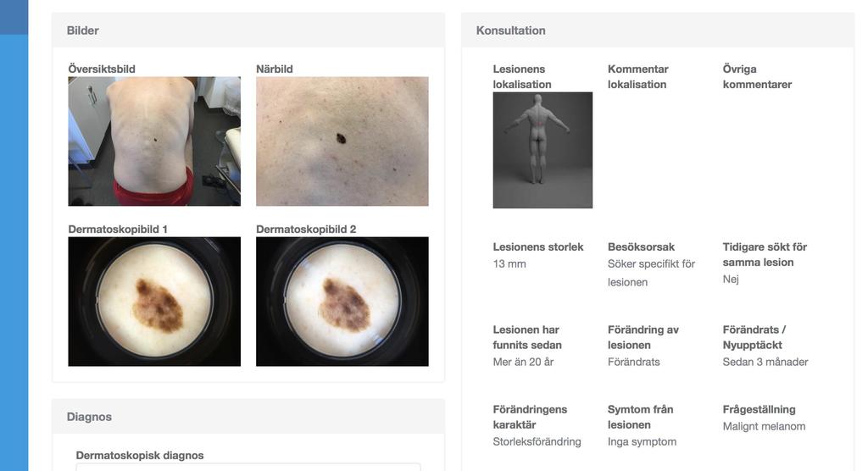Open the Närbild close-up photo
Image resolution: width=868 pixels, height=471 pixels.
342,141
